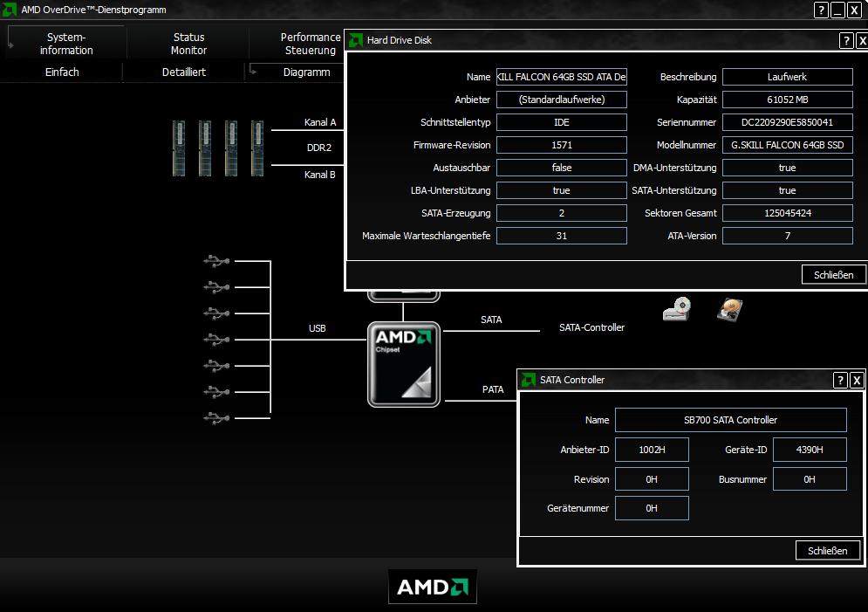
Task: Click the third USB port icon
Action: [x=216, y=313]
